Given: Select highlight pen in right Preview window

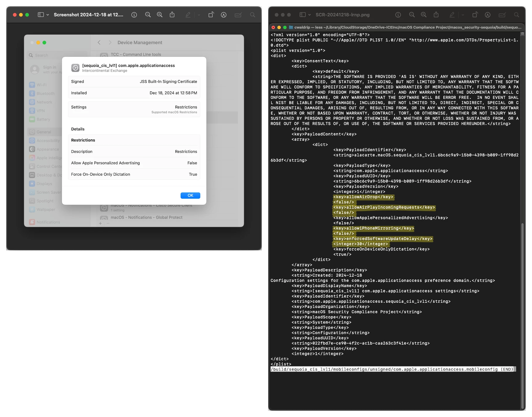Looking at the screenshot, I should (452, 15).
